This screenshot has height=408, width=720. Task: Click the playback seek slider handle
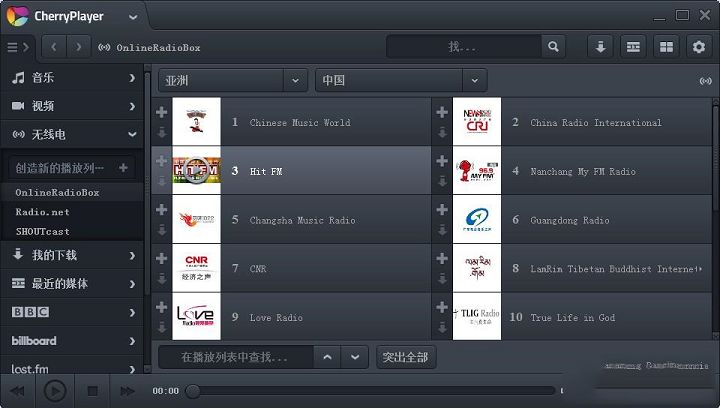click(x=192, y=391)
